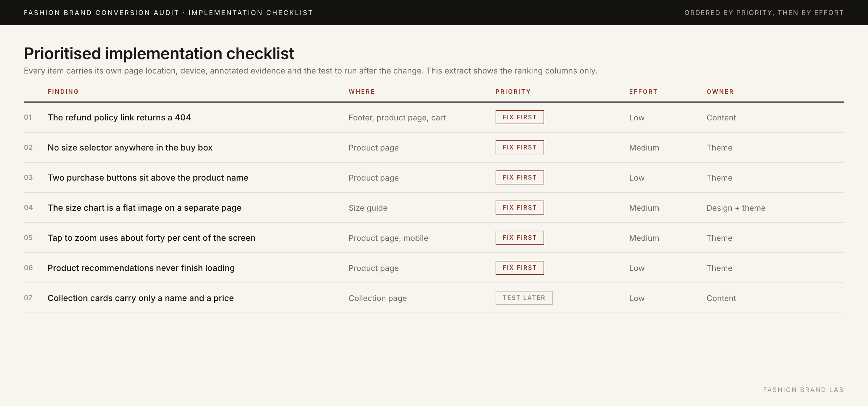Select the OWNER column header
The height and width of the screenshot is (406, 868).
point(720,92)
